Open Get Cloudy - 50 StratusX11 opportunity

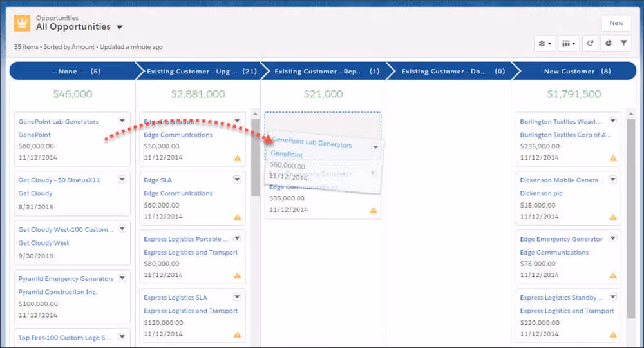[59, 180]
